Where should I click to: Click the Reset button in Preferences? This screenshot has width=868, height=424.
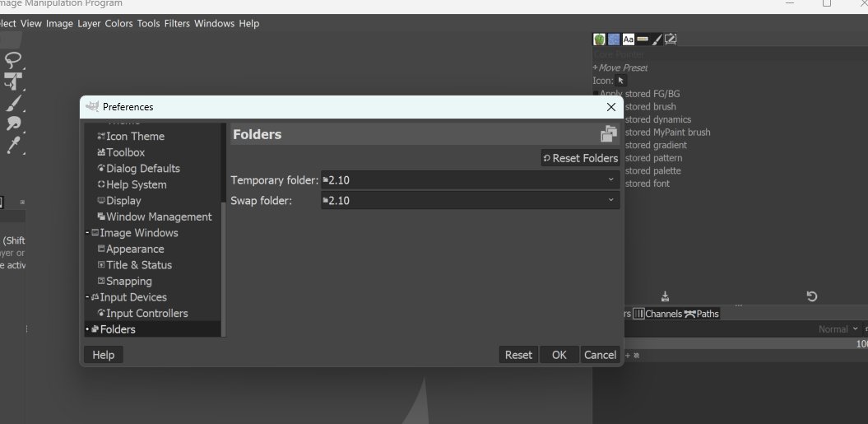[x=518, y=355]
